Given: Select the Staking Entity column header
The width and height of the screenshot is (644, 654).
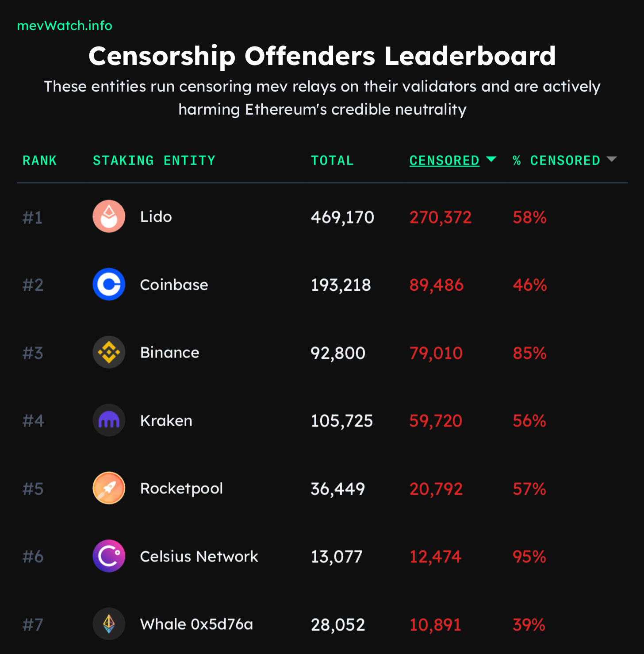Looking at the screenshot, I should 154,161.
